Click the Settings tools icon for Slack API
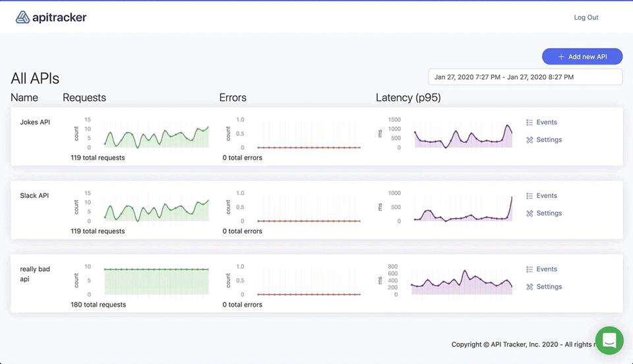Screen dimensions: 633x364 529,214
